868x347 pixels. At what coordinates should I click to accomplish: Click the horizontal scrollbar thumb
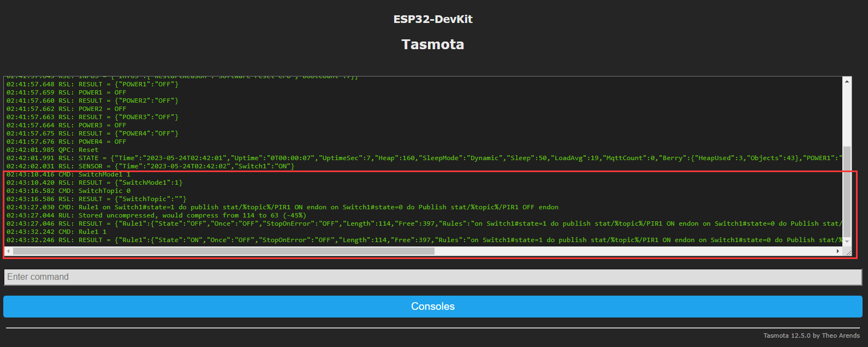224,251
